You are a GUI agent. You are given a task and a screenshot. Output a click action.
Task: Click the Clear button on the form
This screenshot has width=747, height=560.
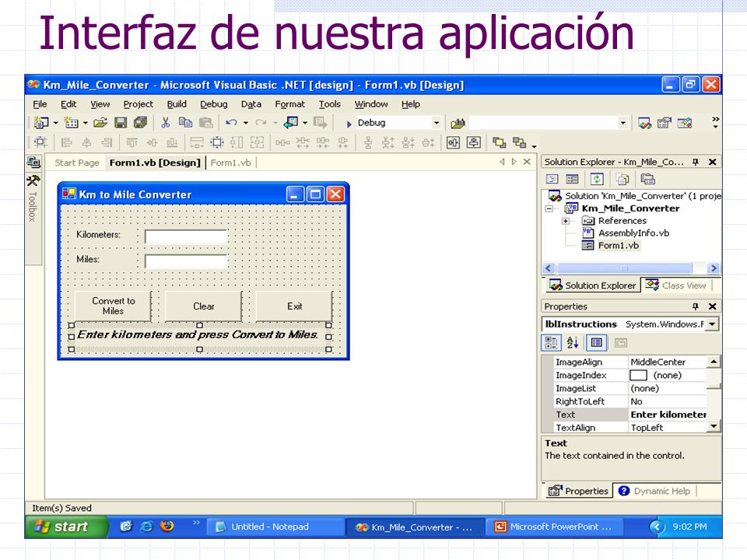click(x=203, y=306)
